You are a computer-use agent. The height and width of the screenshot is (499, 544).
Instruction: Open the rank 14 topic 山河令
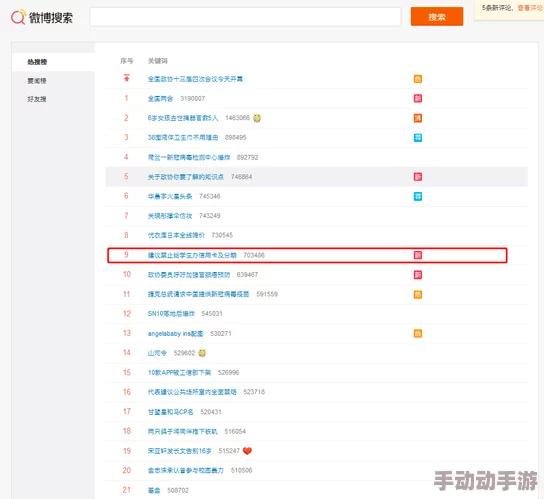(x=157, y=353)
